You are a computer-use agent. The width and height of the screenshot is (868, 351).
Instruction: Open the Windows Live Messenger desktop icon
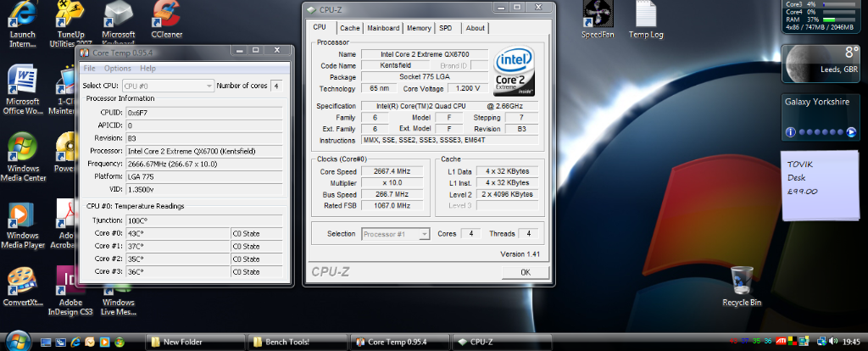119,299
